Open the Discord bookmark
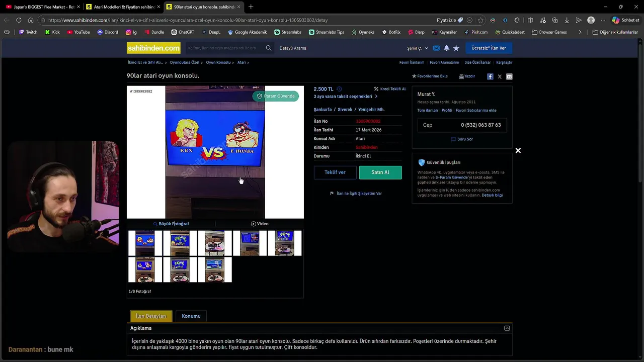Image resolution: width=644 pixels, height=362 pixels. pos(108,32)
